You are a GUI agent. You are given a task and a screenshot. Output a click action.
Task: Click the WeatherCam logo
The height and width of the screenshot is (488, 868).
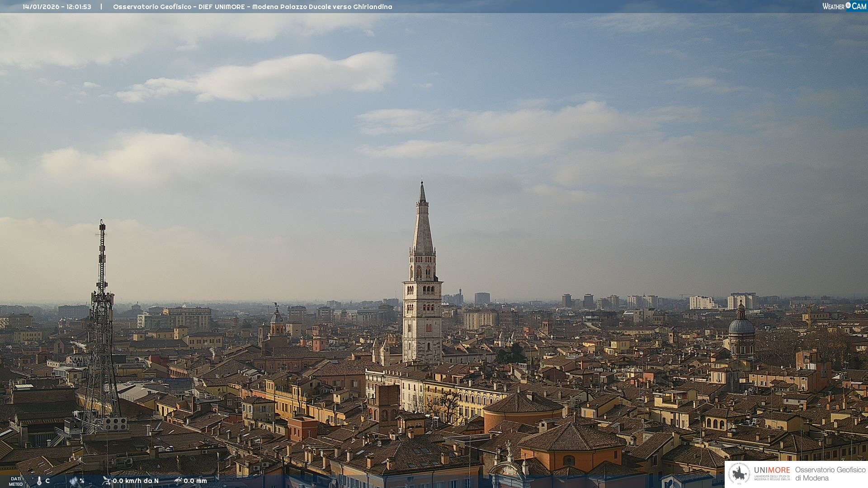coord(844,6)
